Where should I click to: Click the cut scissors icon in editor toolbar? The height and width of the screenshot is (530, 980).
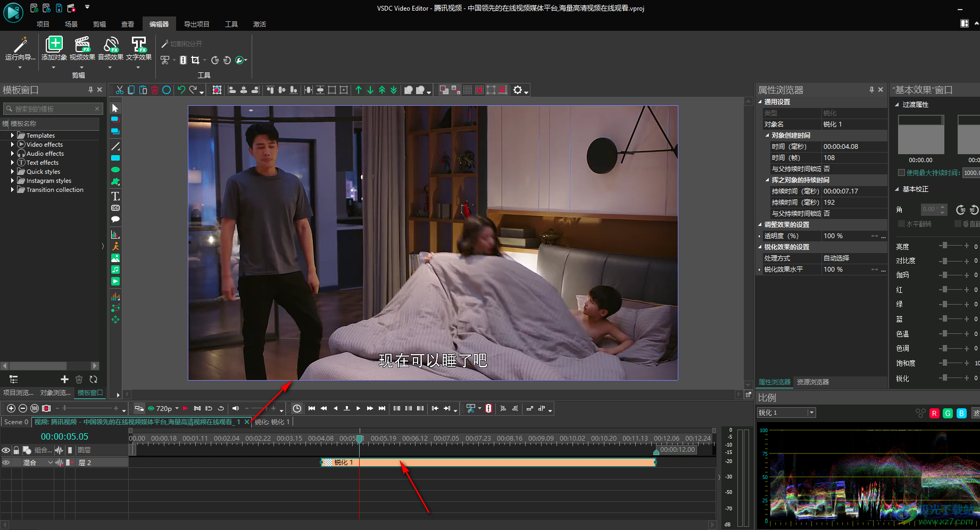coord(120,90)
